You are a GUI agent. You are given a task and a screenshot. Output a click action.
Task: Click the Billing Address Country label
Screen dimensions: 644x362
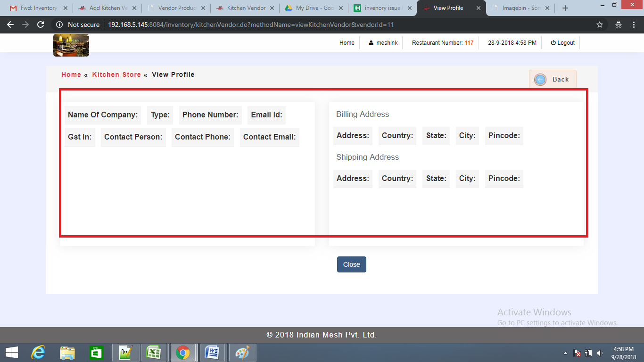[x=397, y=135]
